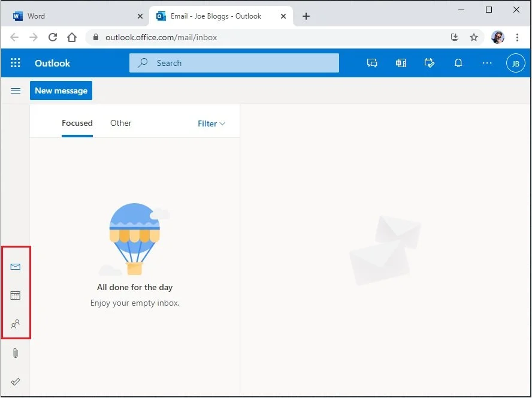Image resolution: width=532 pixels, height=398 pixels.
Task: Click the Outlook title in header
Action: pos(52,63)
